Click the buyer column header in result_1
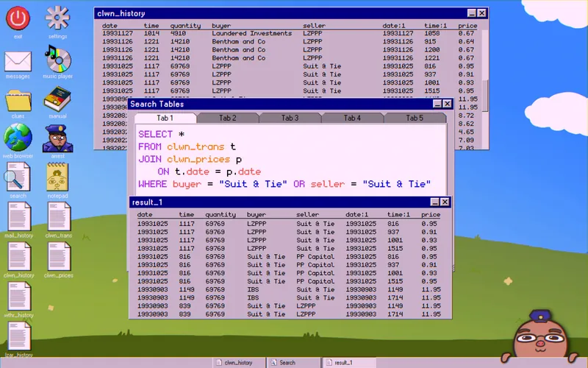This screenshot has width=588, height=368. pos(257,215)
